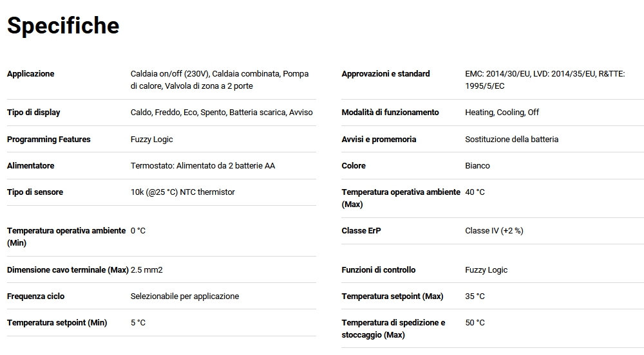Screen dimensions: 644x355
Task: Click the Avvisi e promemoria label
Action: (x=379, y=140)
